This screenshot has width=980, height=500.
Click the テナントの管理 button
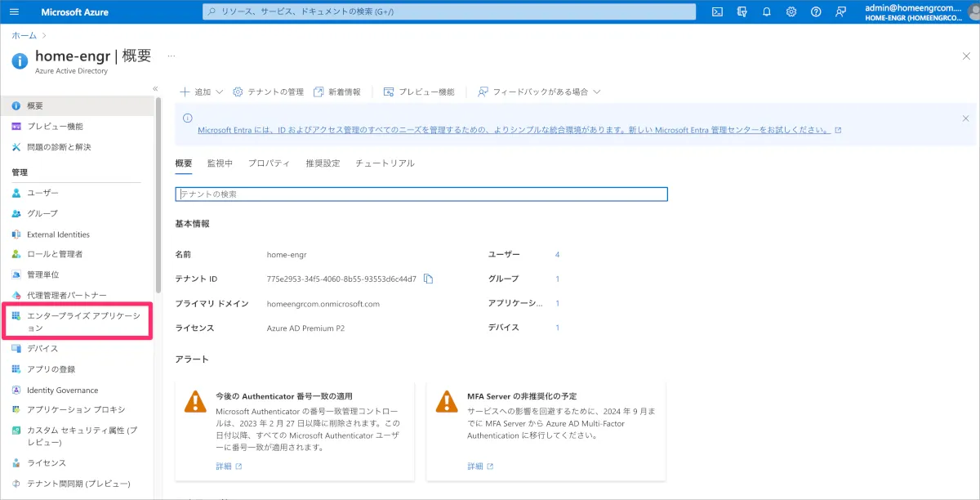(268, 92)
